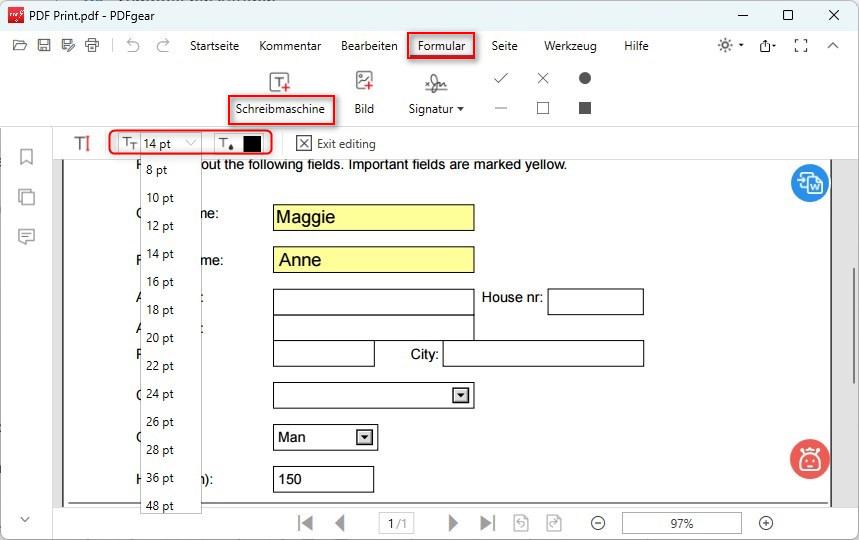Click the print icon in toolbar
Screen dimensions: 859x540
[x=92, y=46]
